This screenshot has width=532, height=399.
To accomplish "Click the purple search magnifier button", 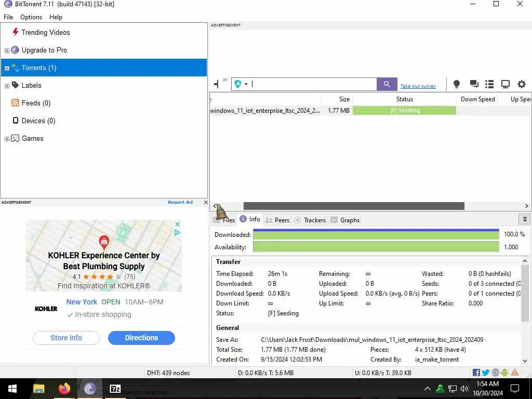I will pyautogui.click(x=387, y=84).
